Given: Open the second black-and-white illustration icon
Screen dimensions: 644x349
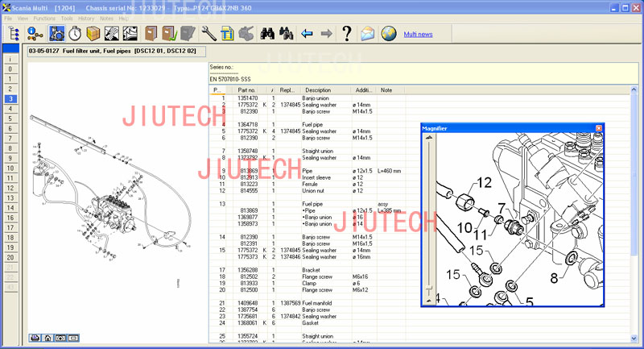Looking at the screenshot, I should click(130, 34).
